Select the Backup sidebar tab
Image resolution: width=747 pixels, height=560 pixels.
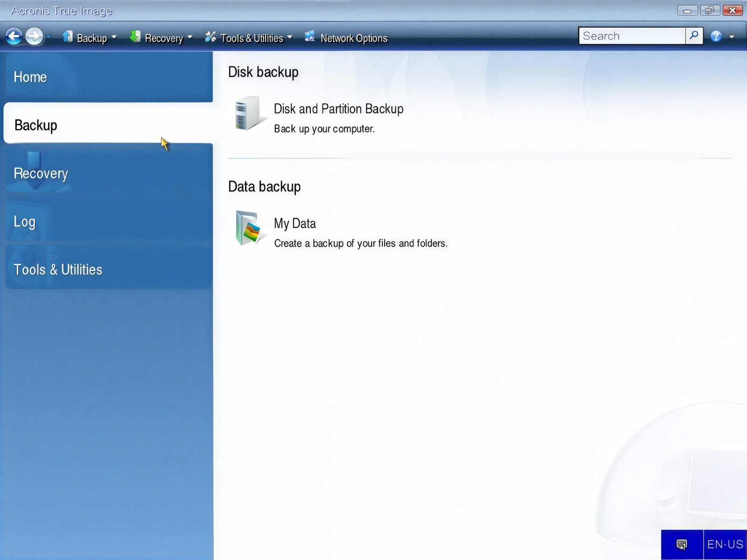pos(108,123)
